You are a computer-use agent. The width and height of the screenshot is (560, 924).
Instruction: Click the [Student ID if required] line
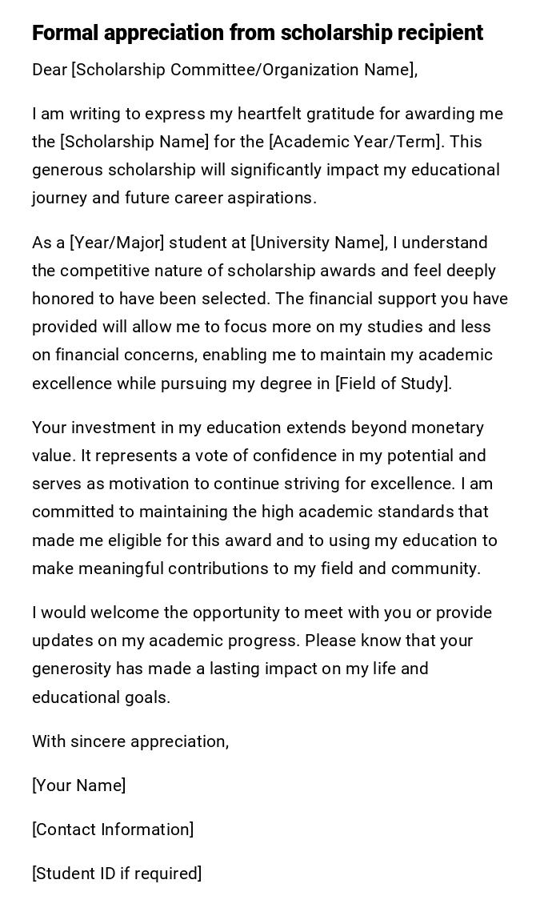117,874
